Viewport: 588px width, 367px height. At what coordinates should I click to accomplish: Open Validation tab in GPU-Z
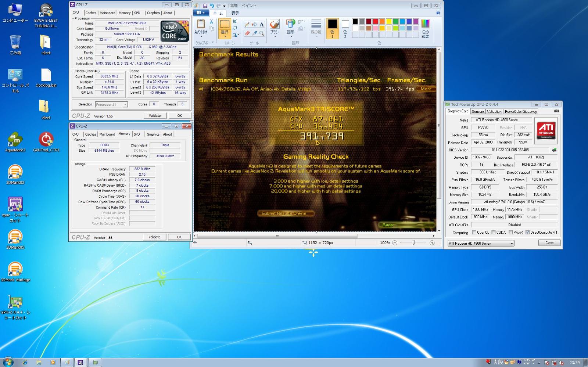tap(494, 111)
